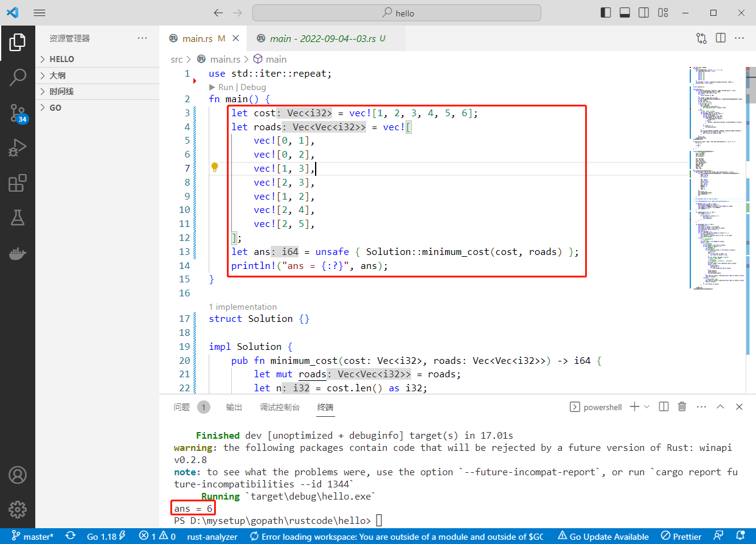Select the powershell terminal profile
Viewport: 756px width, 544px height.
tap(595, 407)
